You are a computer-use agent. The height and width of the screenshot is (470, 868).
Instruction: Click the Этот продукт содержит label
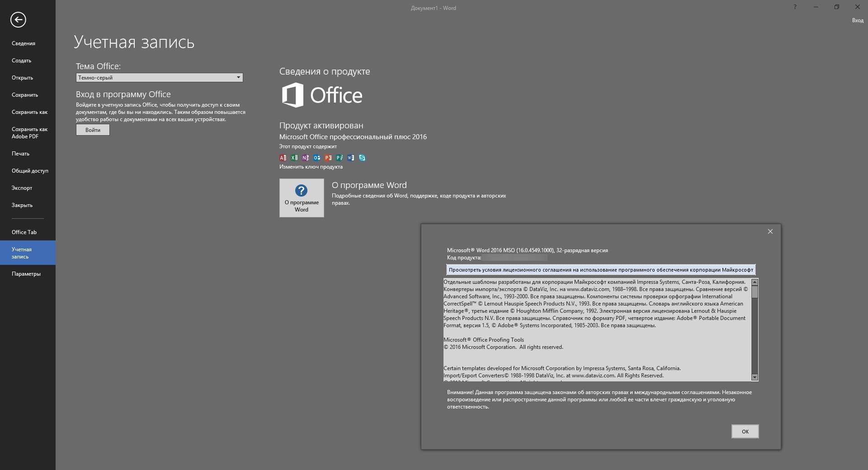(307, 146)
